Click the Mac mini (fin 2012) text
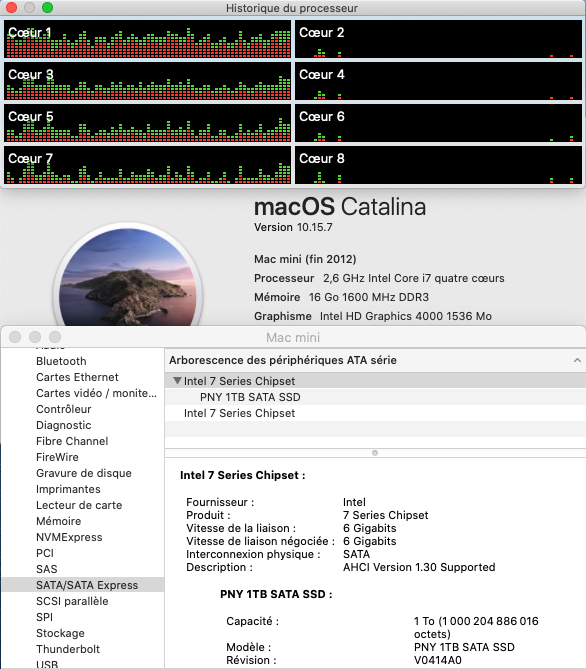The height and width of the screenshot is (669, 586). point(305,259)
